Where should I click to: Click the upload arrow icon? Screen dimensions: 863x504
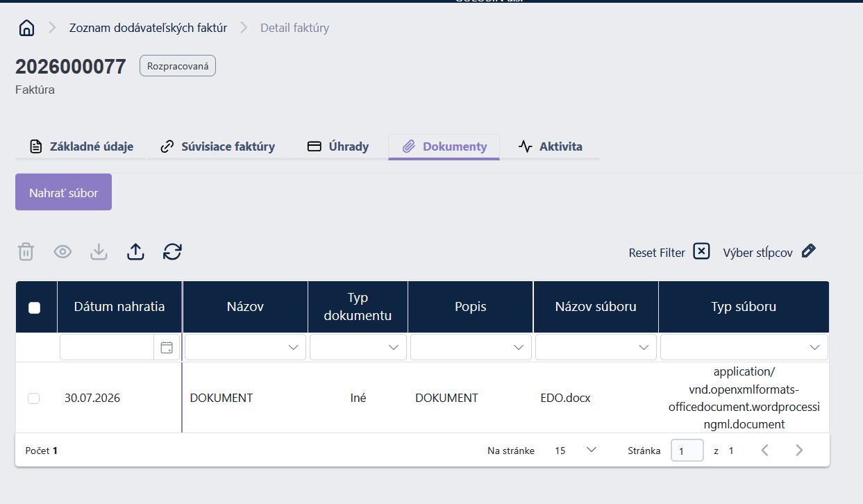click(136, 251)
